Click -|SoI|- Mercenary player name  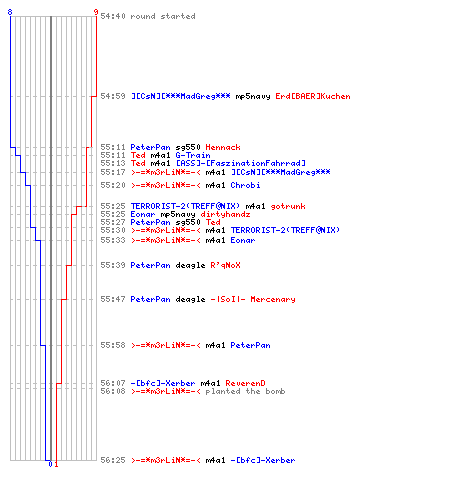[253, 299]
